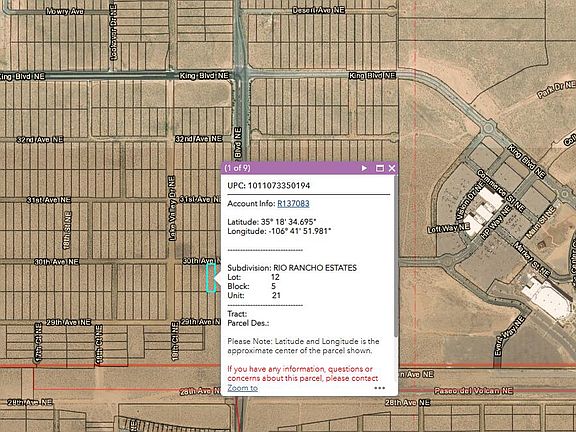Show the next feature in popup

(364, 168)
